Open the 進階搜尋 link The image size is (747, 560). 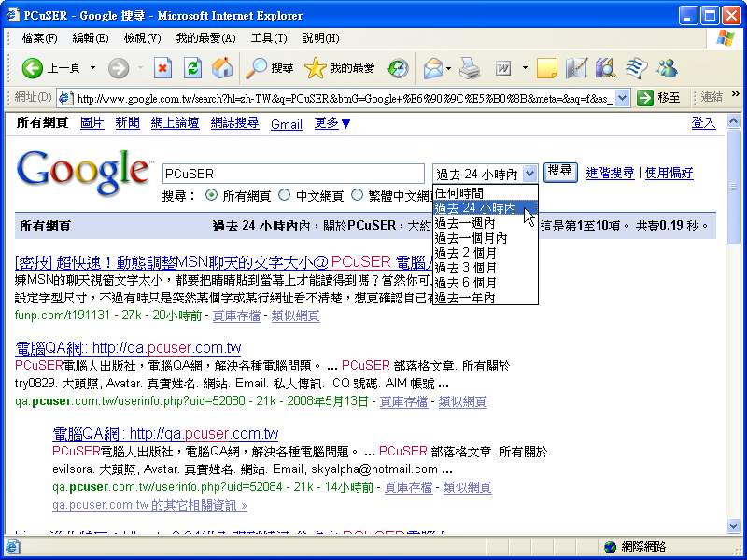pos(610,173)
